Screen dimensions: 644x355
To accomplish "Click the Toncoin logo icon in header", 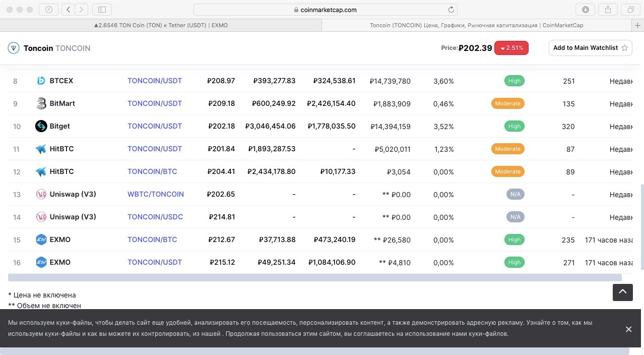I will pyautogui.click(x=13, y=48).
